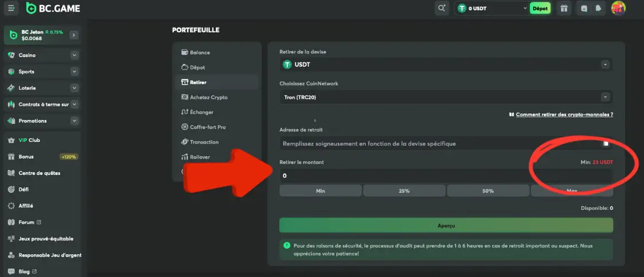
Task: Click the green Dépot button in header
Action: [x=540, y=8]
